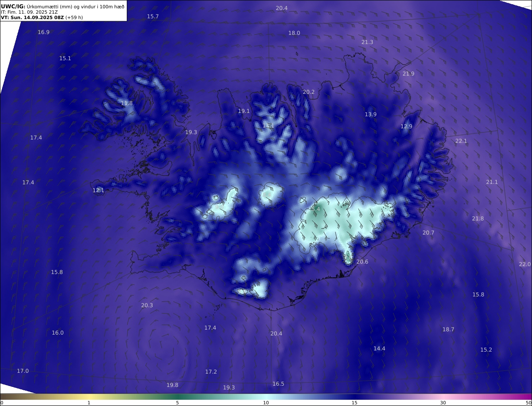Image resolution: width=532 pixels, height=406 pixels.
Task: Click the map value 21.8
Action: [x=478, y=218]
